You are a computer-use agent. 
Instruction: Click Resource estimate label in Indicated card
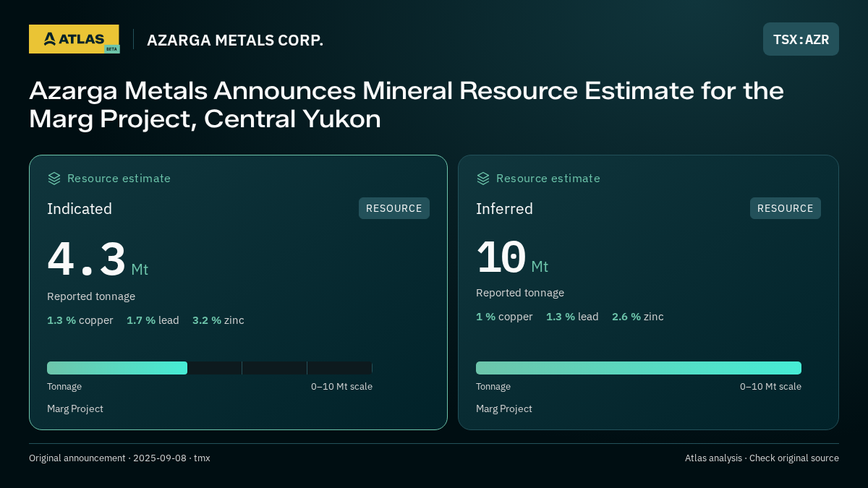click(x=119, y=179)
